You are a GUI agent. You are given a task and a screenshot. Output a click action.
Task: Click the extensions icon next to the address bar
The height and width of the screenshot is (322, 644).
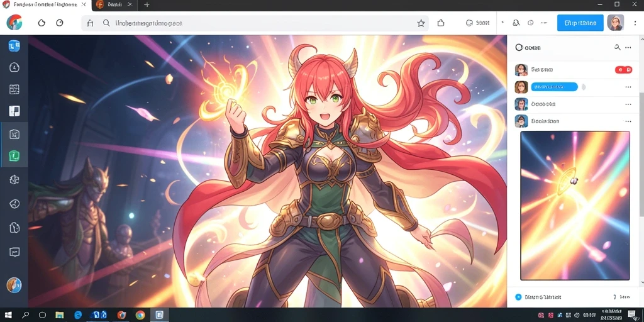[x=441, y=23]
